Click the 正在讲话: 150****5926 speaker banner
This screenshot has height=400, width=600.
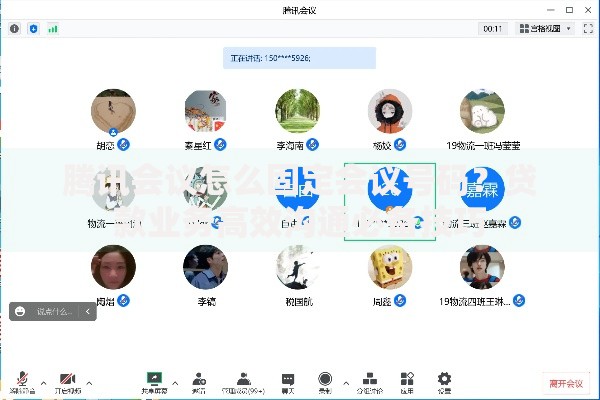(x=299, y=58)
